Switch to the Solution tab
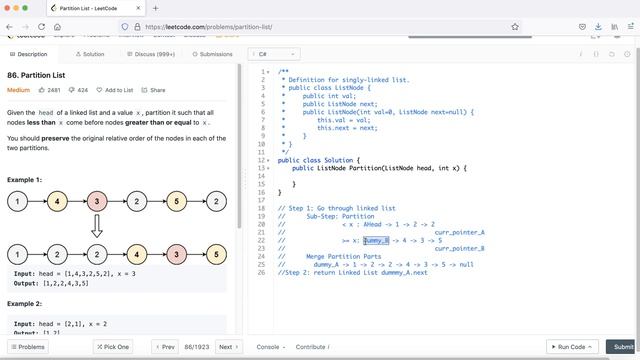This screenshot has height=360, width=640. pyautogui.click(x=90, y=54)
